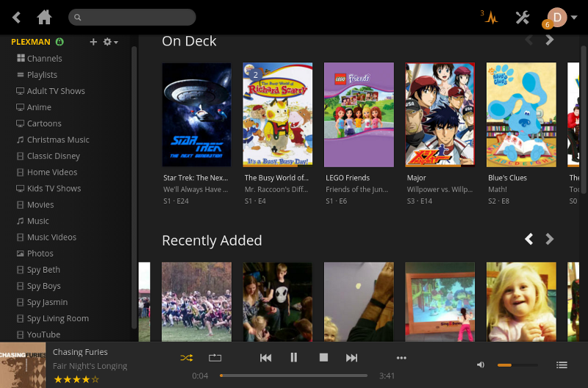This screenshot has height=388, width=588.
Task: Open the Home screen icon
Action: point(44,17)
